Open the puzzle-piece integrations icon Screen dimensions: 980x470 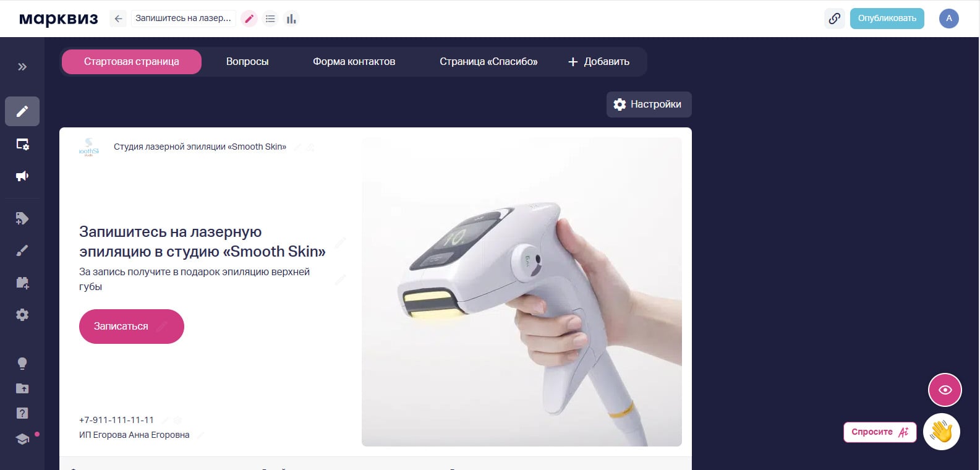(22, 283)
